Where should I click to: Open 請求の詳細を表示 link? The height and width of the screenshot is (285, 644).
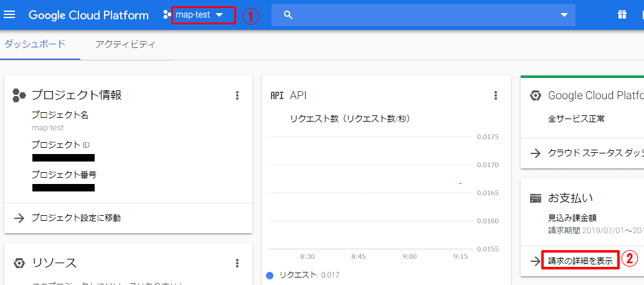click(x=580, y=261)
